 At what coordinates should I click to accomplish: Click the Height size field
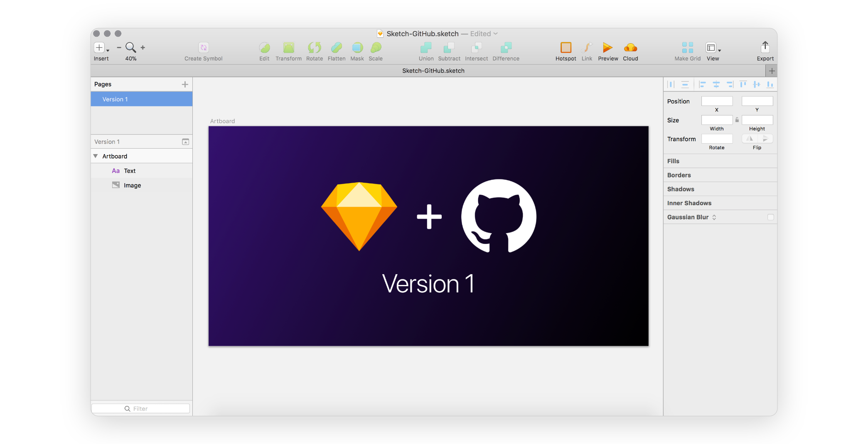click(x=757, y=120)
